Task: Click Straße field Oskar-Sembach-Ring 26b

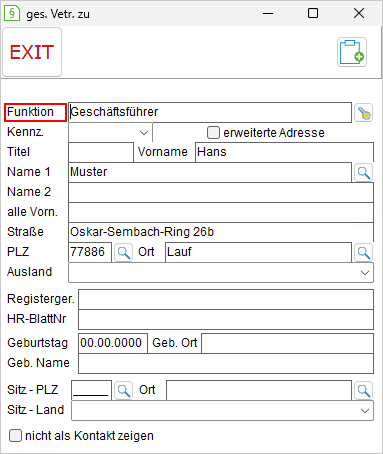Action: pyautogui.click(x=221, y=232)
